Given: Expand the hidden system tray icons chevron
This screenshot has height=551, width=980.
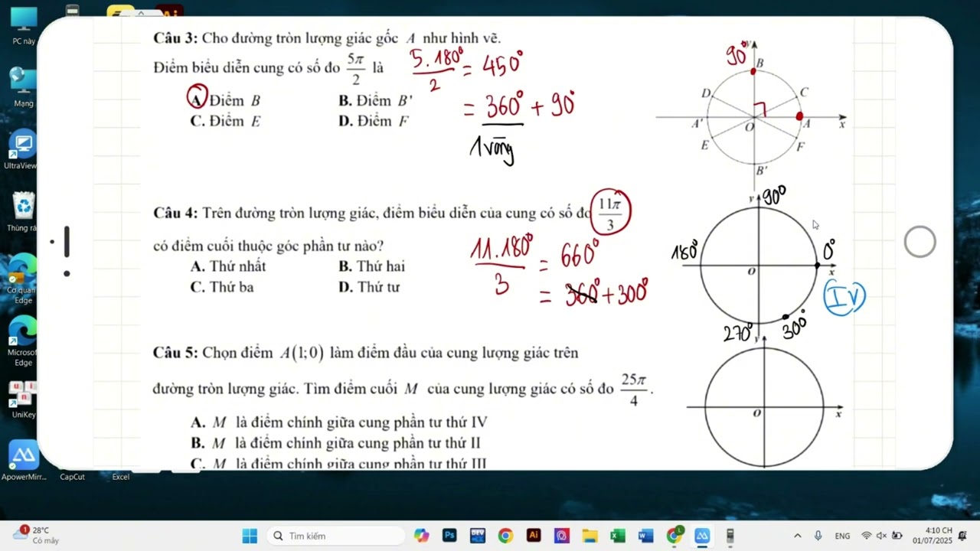Looking at the screenshot, I should (798, 536).
